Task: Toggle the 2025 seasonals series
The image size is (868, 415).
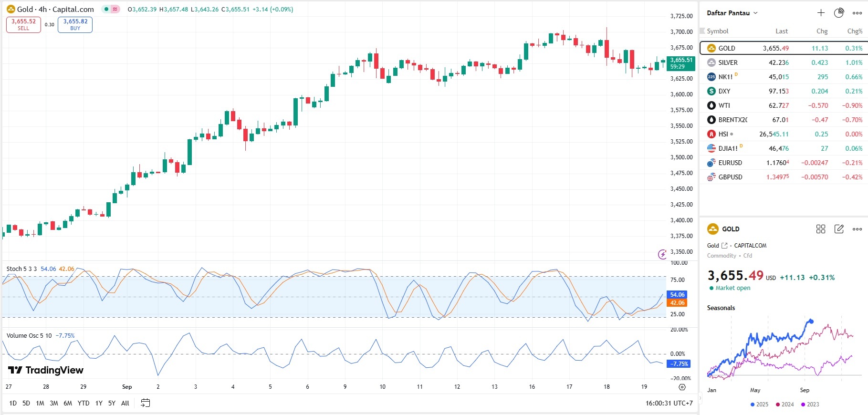Action: click(x=759, y=405)
